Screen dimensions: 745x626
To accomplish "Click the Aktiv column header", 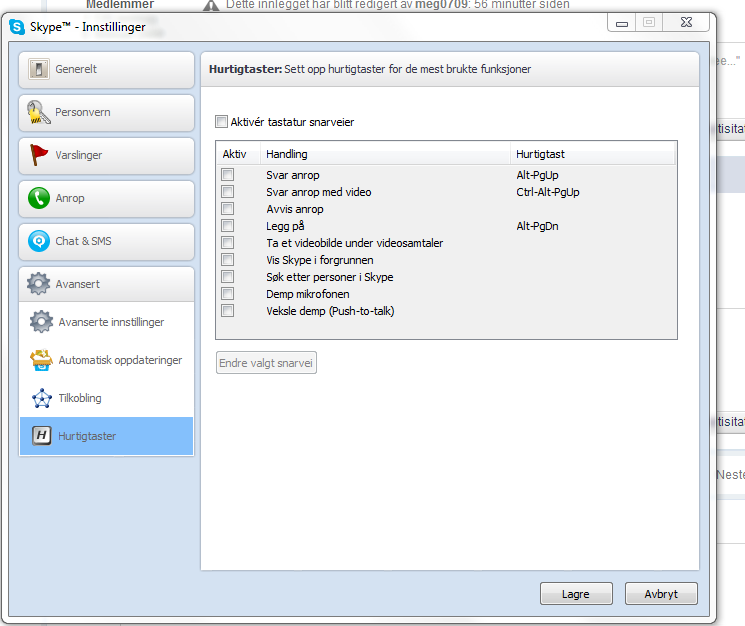I will (x=238, y=154).
